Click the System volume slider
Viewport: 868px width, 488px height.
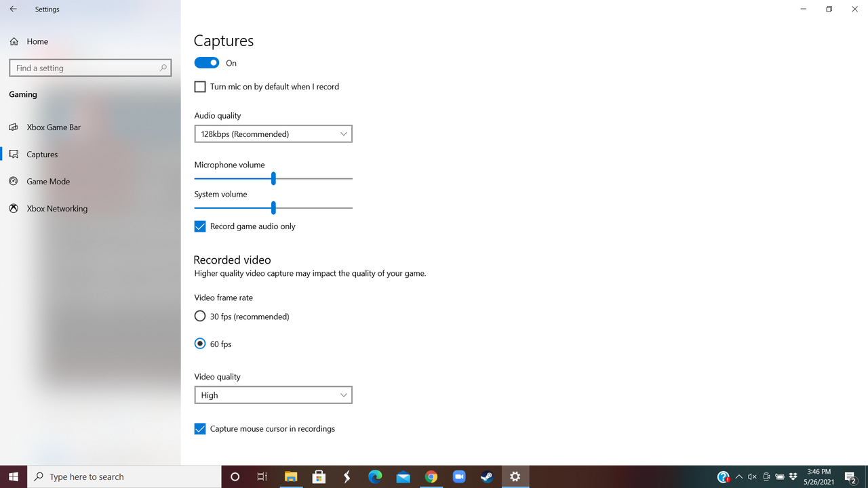[273, 207]
